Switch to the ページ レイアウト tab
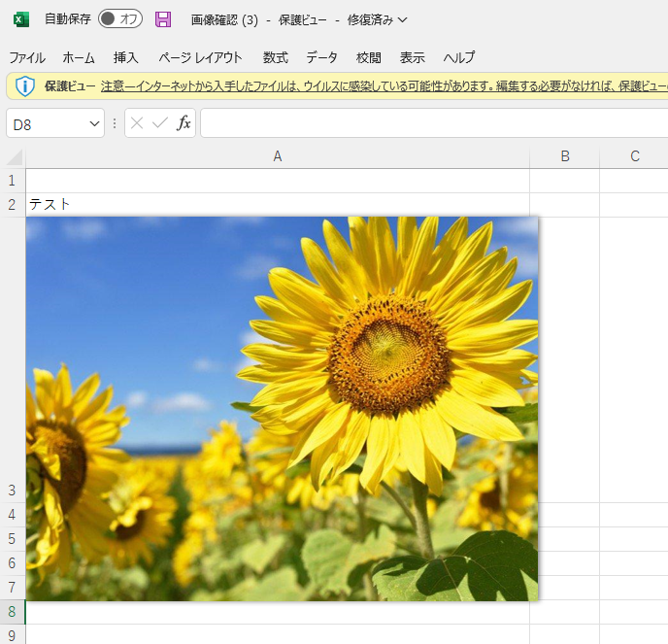 pos(201,57)
